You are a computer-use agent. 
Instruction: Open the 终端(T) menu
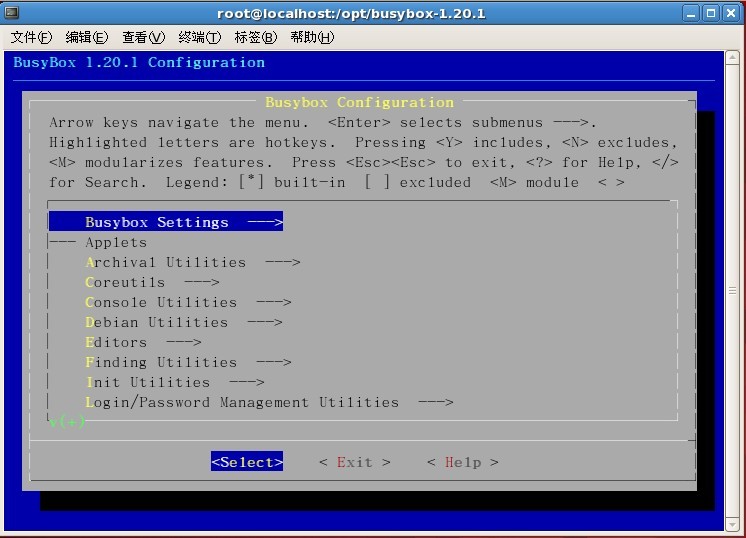[199, 37]
